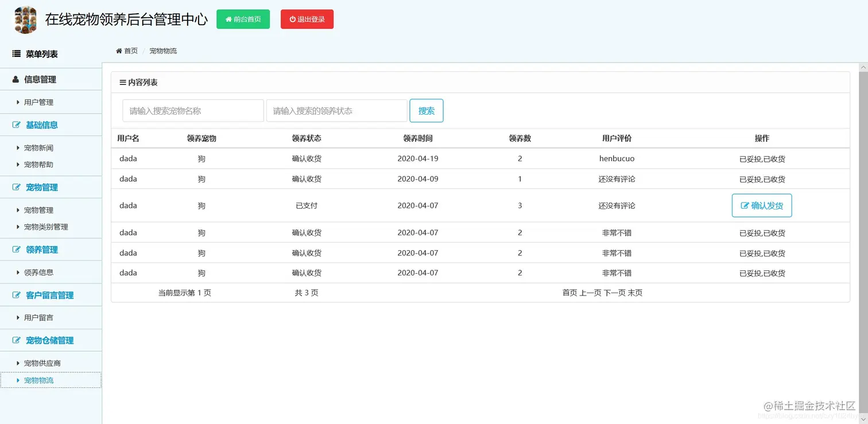Image resolution: width=868 pixels, height=424 pixels.
Task: Click the edit icon beside 基础信息
Action: point(17,125)
